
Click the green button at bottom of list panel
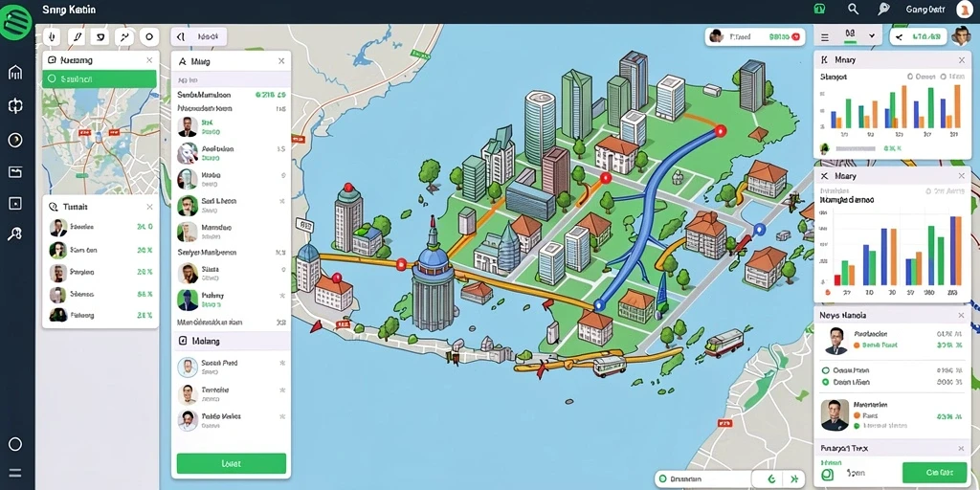[x=232, y=463]
